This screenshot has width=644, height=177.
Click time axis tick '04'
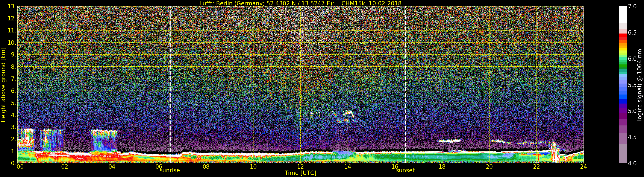[x=112, y=166]
